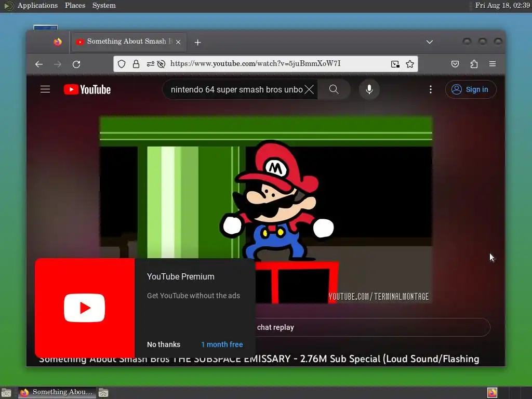
Task: Select the Something About Smash tab
Action: [x=129, y=42]
